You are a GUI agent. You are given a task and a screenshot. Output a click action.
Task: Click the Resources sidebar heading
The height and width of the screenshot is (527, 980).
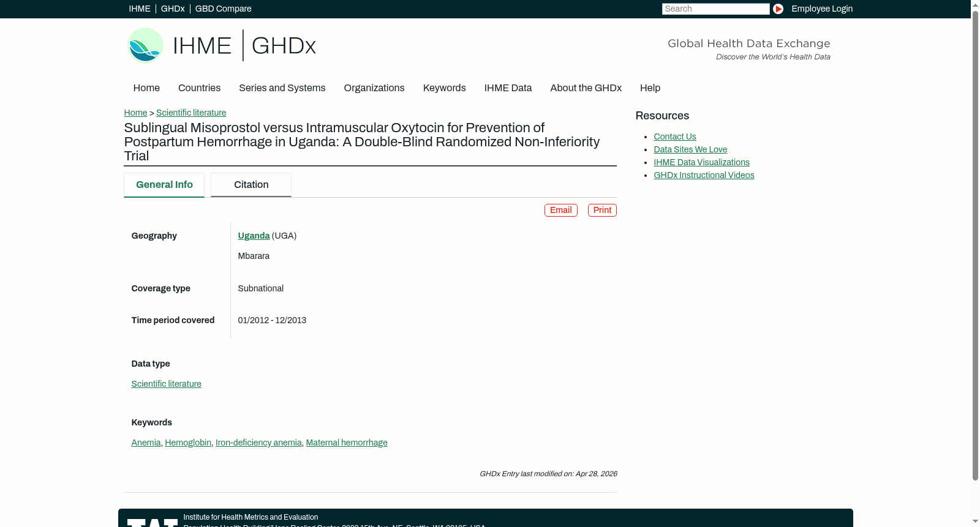pyautogui.click(x=662, y=116)
